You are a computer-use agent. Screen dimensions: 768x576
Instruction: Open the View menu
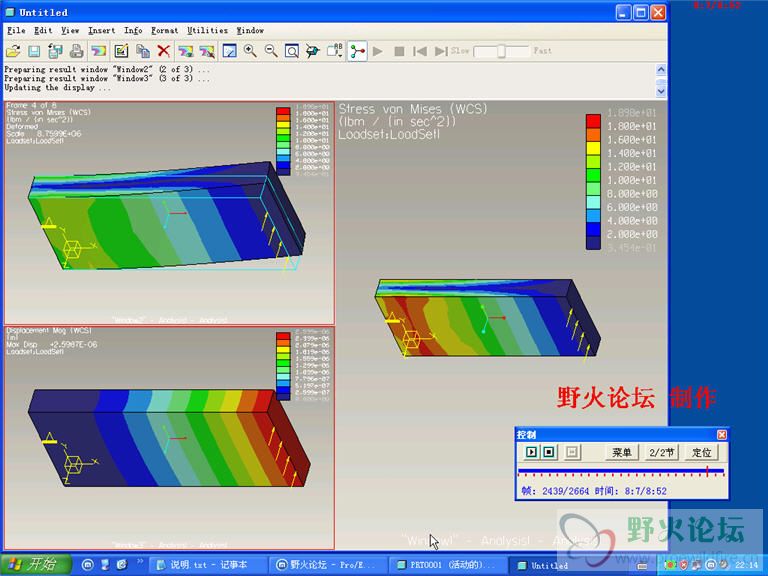70,30
